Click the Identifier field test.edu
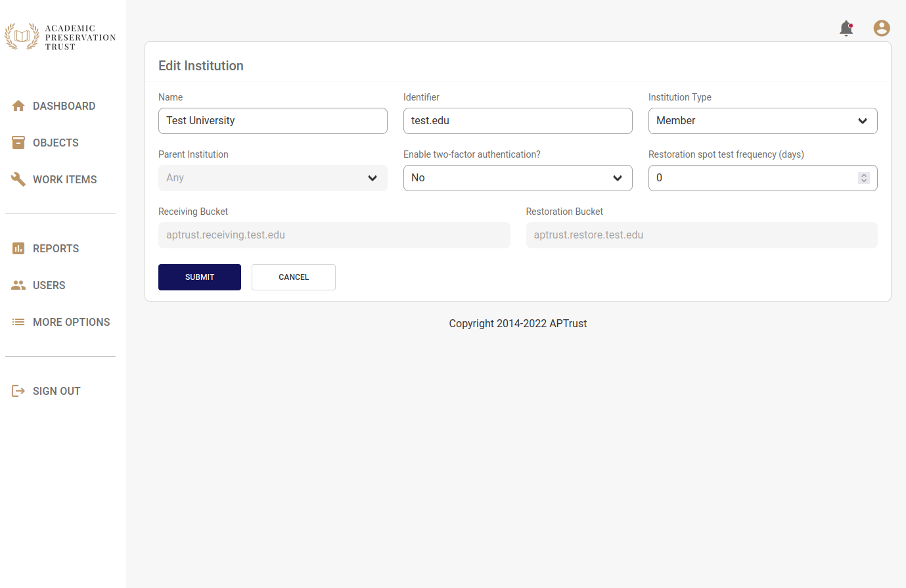Viewport: 906px width, 588px height. click(518, 121)
